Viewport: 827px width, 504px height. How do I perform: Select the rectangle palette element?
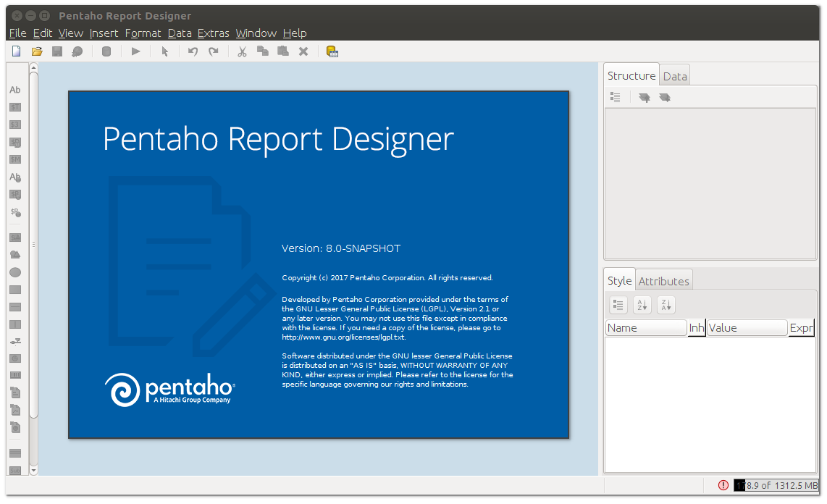click(x=15, y=290)
